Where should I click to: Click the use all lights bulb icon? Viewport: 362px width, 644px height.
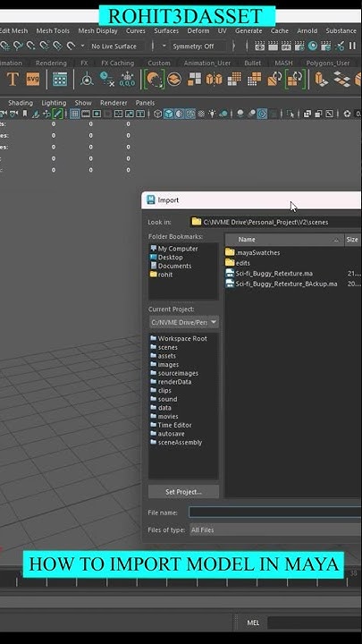pos(212,114)
